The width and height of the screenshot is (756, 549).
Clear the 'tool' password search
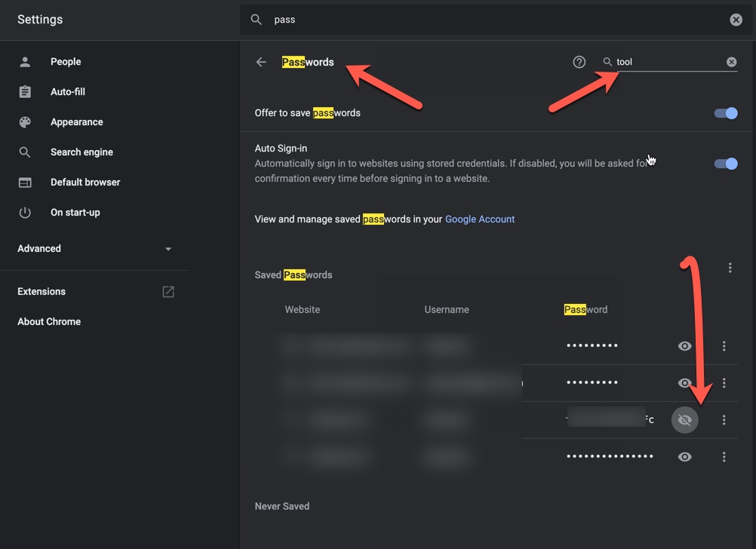pos(731,62)
